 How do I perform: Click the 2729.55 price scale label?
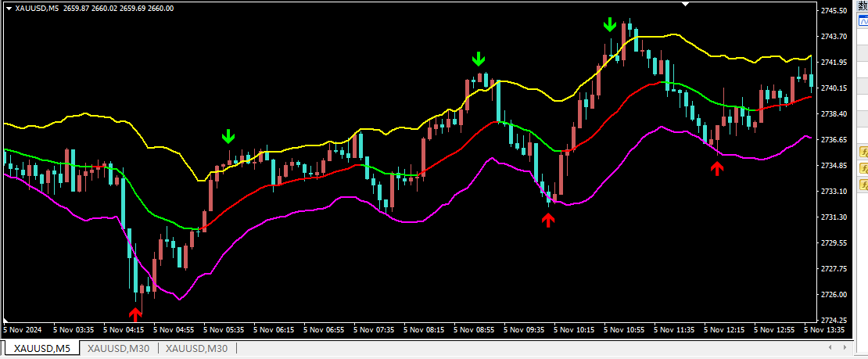click(835, 242)
